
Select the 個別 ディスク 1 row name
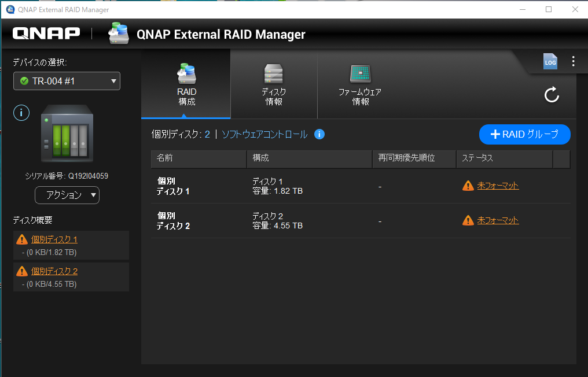[x=173, y=186]
